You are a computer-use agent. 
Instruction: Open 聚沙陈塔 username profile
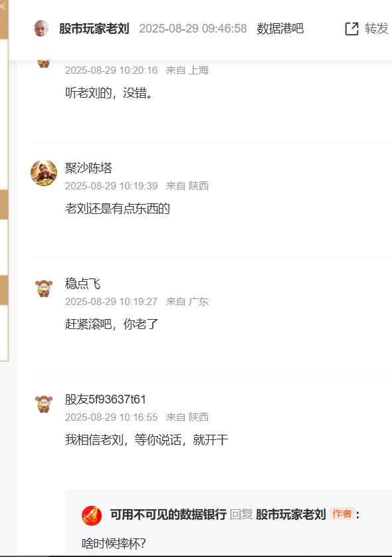coord(88,167)
